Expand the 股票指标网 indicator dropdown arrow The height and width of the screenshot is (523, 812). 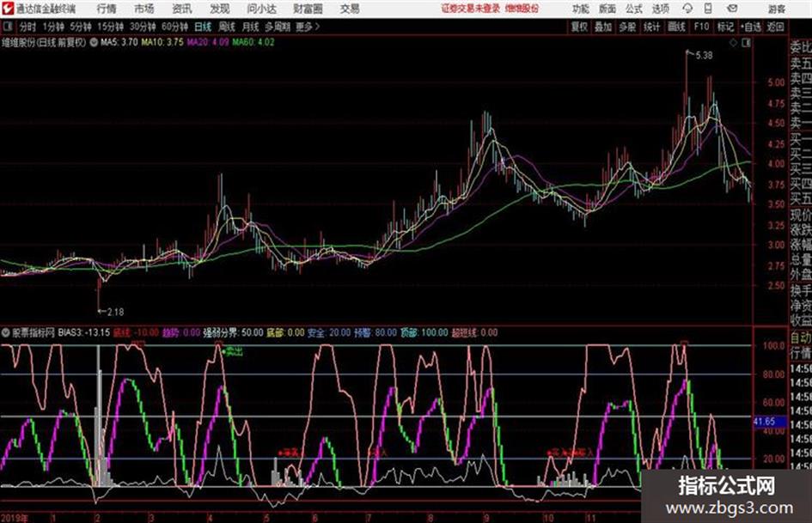click(6, 332)
